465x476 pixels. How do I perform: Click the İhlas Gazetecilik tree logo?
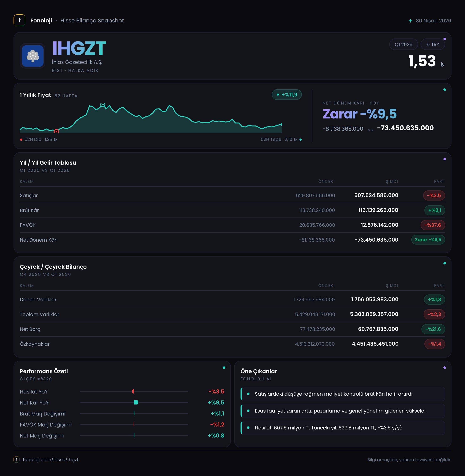(33, 56)
